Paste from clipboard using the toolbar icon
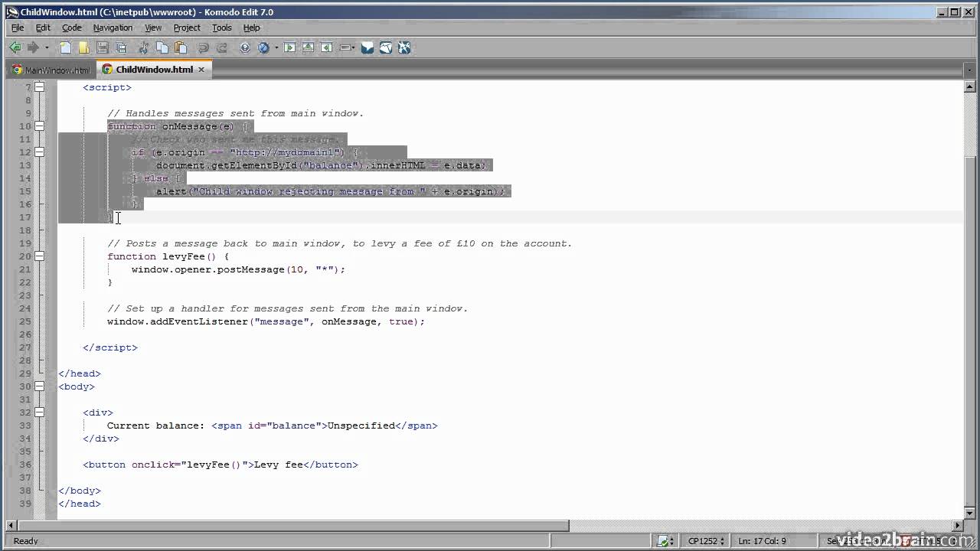980x551 pixels. (x=181, y=47)
